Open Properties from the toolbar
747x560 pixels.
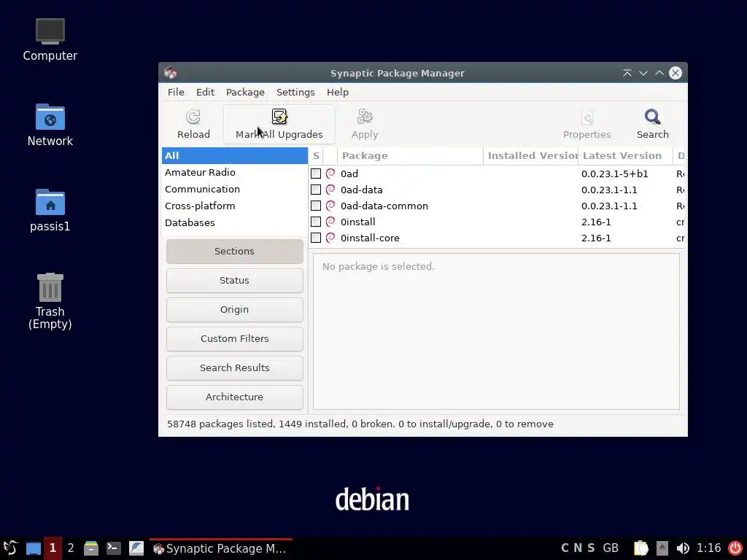click(x=587, y=124)
